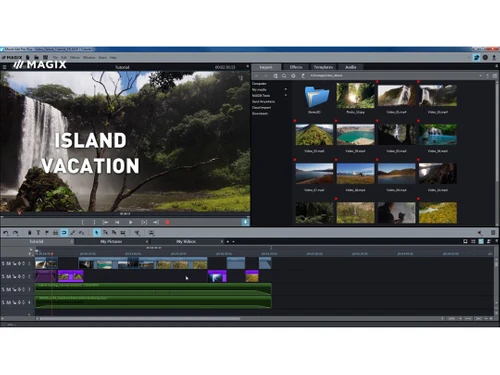Switch to the Templates tab
The image size is (500, 375).
pyautogui.click(x=323, y=67)
